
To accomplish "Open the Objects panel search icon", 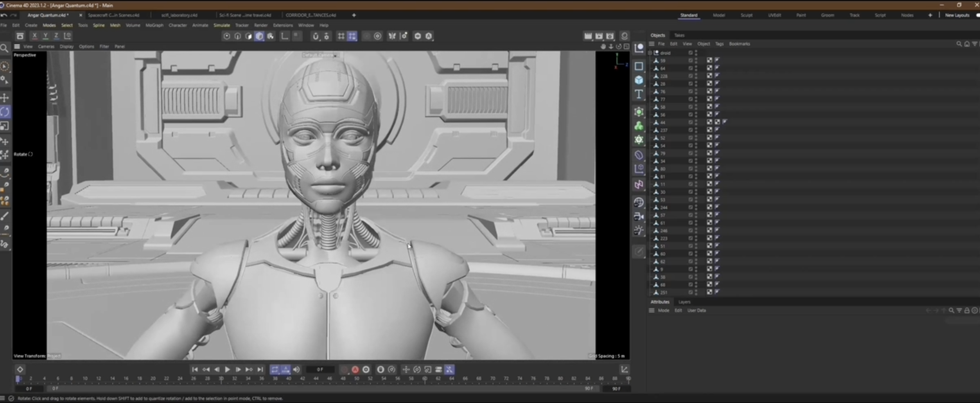I will pos(959,44).
